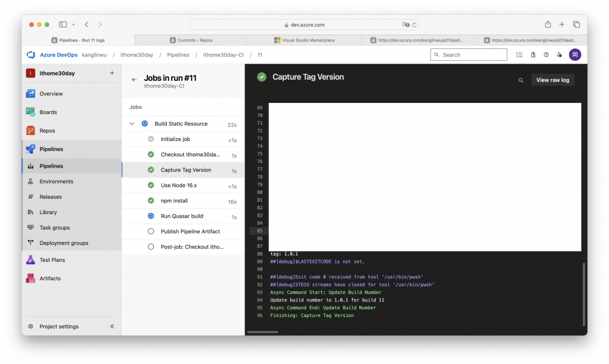Collapse the sidebar with double chevron
This screenshot has height=364, width=609.
coord(112,327)
